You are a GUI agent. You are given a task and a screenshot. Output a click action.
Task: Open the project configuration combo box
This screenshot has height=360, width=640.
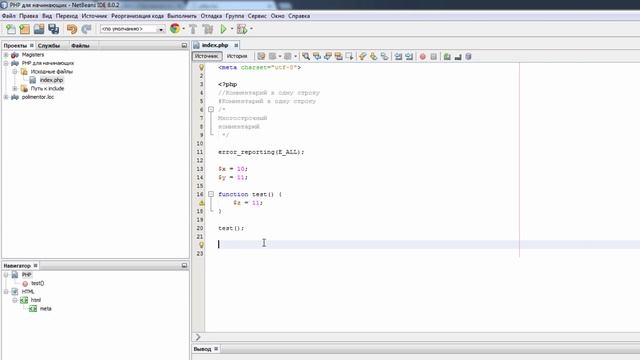pos(132,29)
